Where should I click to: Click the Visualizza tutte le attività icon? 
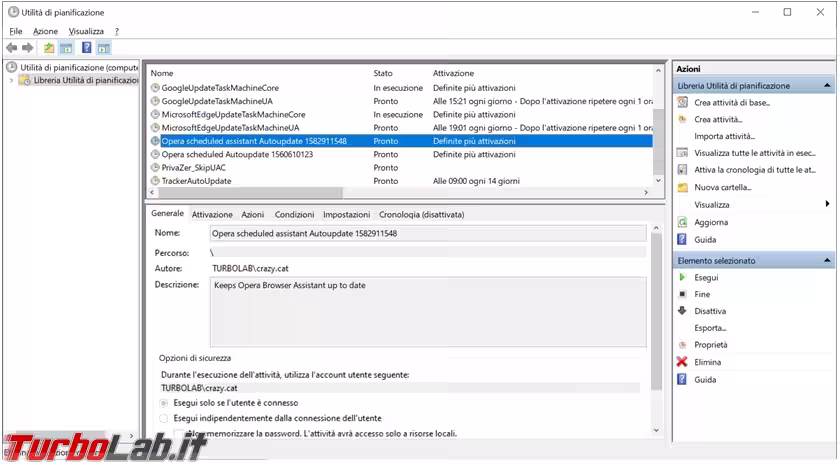tap(682, 153)
